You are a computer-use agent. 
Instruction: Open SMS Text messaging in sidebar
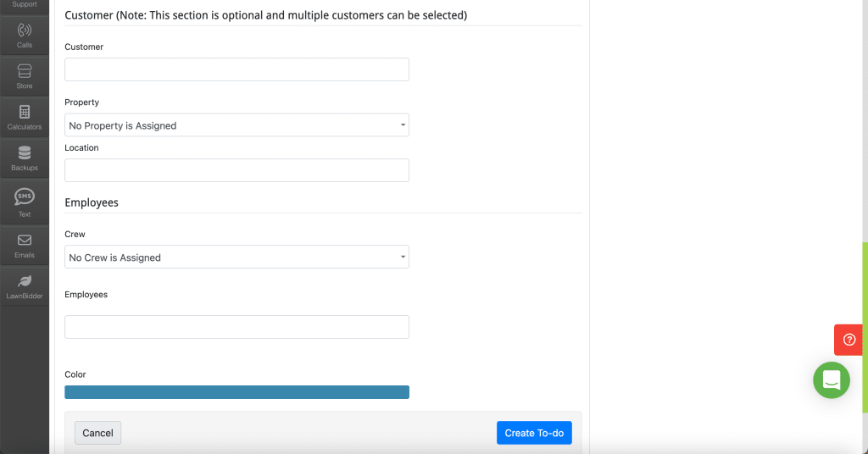click(x=25, y=202)
